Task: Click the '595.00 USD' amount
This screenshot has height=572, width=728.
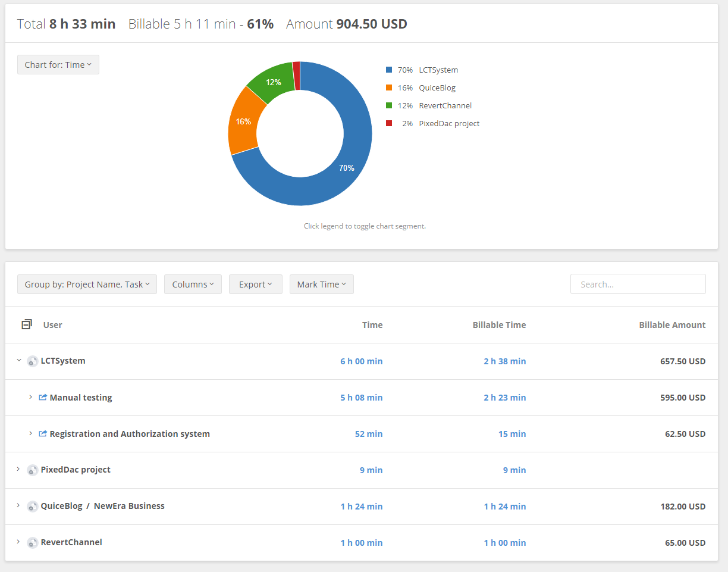Action: point(683,398)
